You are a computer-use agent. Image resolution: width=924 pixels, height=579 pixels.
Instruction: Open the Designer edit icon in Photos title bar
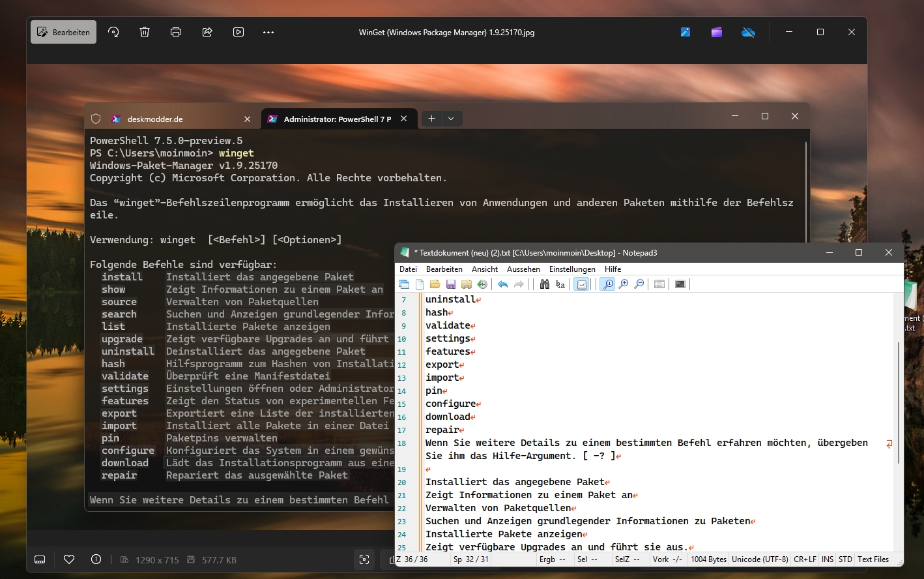pyautogui.click(x=686, y=32)
